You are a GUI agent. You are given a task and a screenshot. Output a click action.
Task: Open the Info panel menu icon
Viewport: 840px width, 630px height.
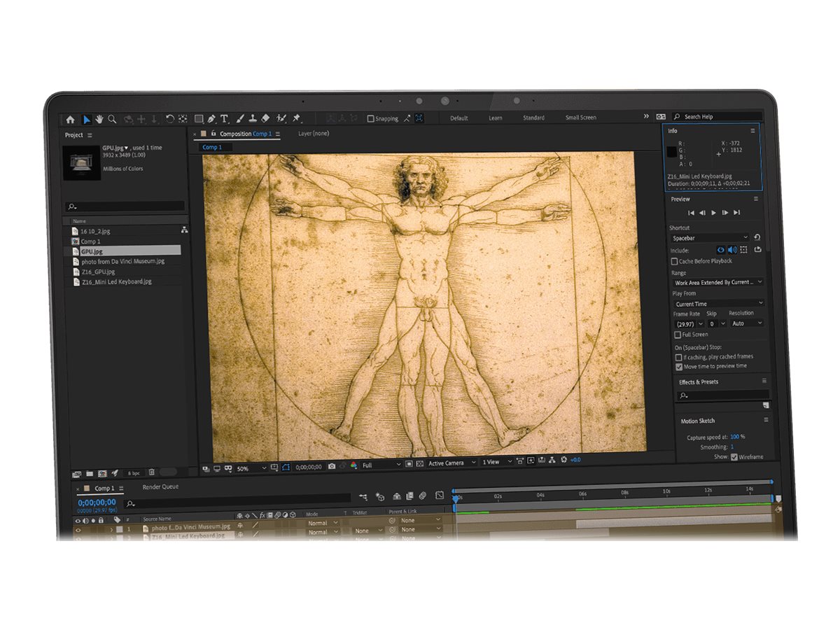point(753,131)
